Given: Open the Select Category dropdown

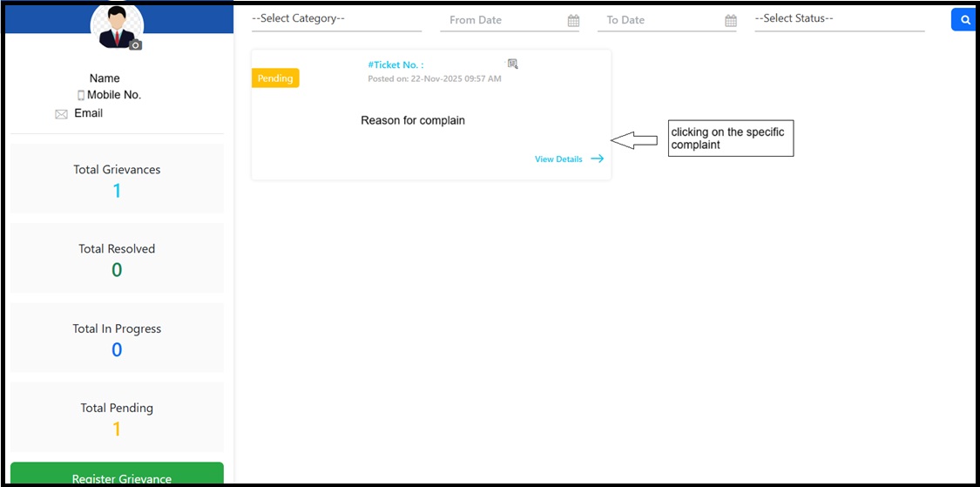Looking at the screenshot, I should pyautogui.click(x=336, y=19).
